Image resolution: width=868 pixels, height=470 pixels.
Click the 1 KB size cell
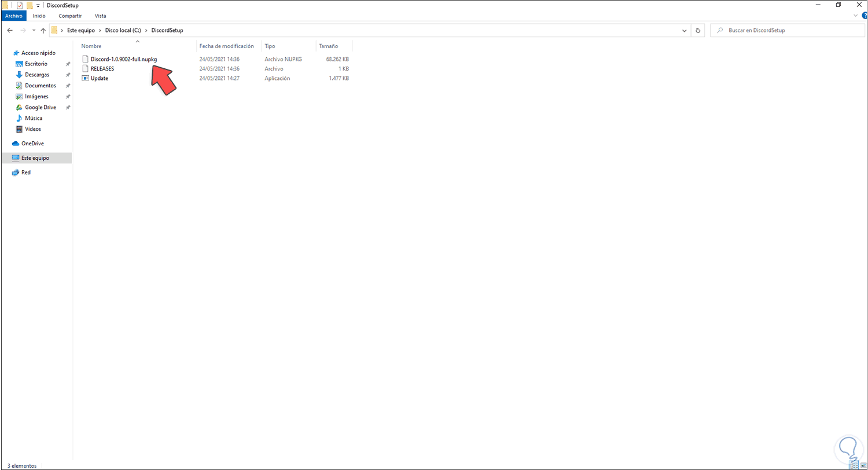tap(343, 68)
